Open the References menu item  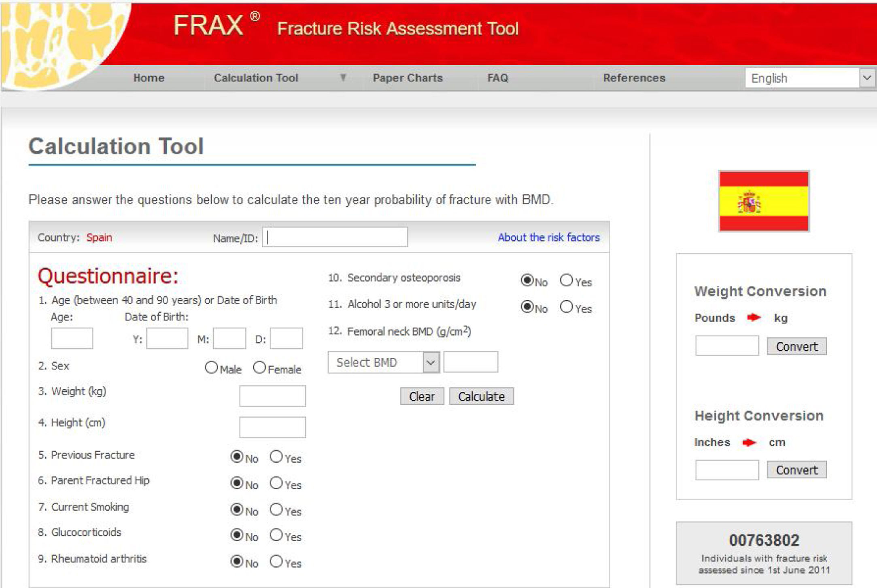(634, 78)
